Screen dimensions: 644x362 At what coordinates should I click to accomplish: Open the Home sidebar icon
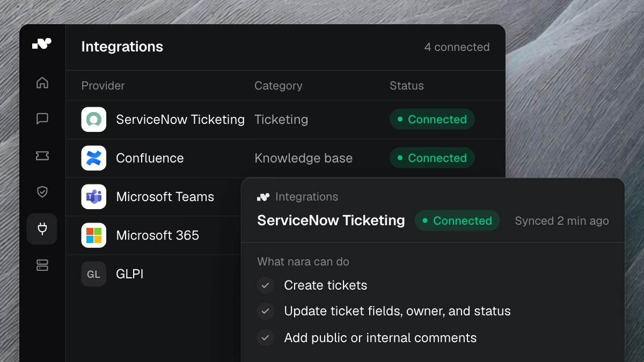42,83
